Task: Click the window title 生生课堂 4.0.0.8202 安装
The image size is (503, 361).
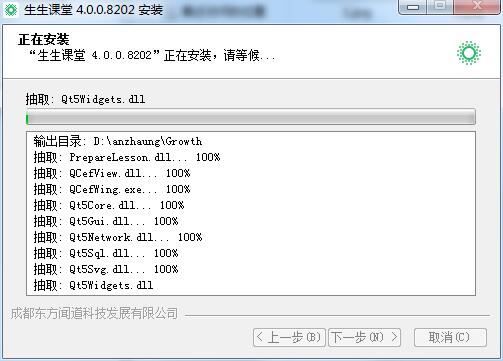Action: pos(93,10)
